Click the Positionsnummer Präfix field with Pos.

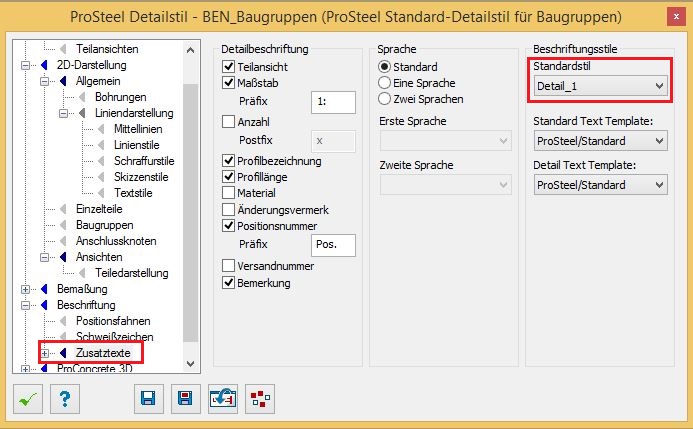click(x=333, y=245)
